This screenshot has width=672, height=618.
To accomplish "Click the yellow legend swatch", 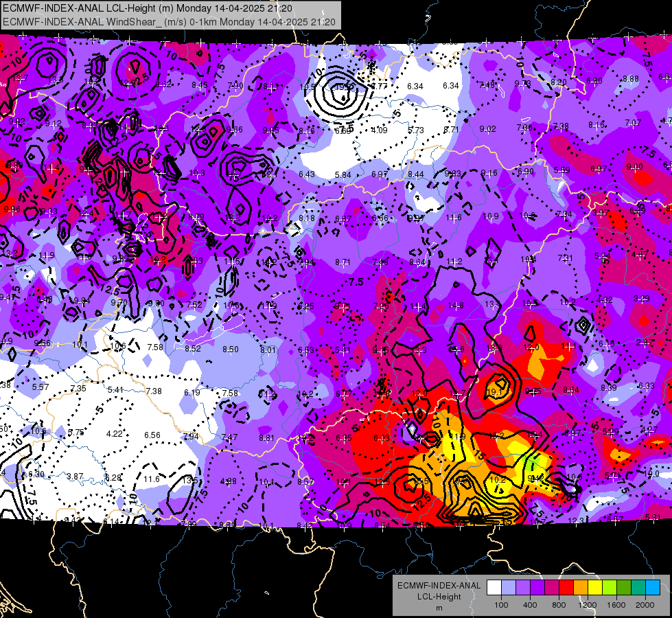I will coord(595,588).
